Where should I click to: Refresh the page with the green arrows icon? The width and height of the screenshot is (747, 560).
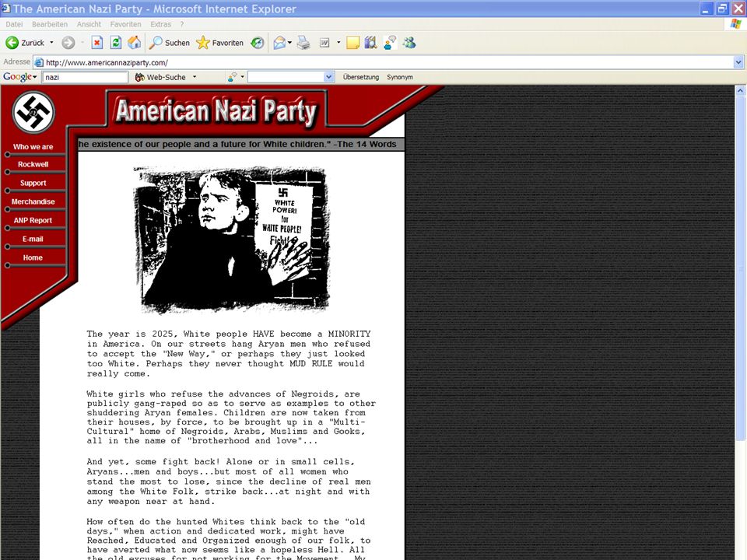[x=115, y=43]
